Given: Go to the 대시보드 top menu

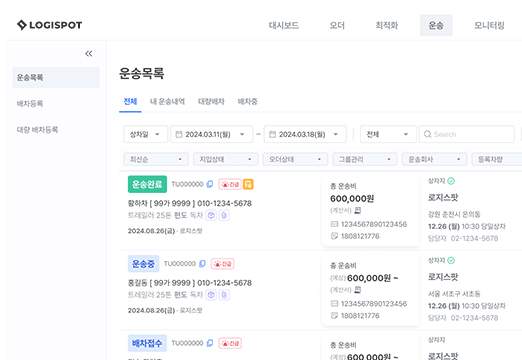Looking at the screenshot, I should (284, 25).
